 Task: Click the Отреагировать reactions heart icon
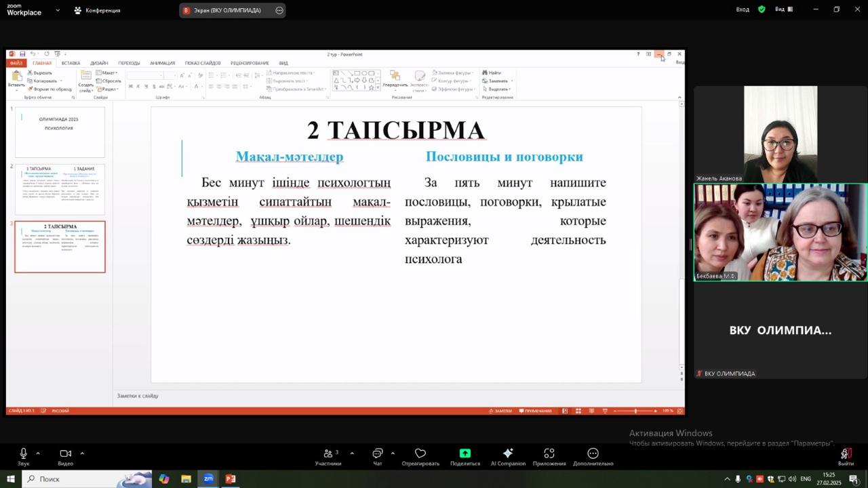click(x=420, y=453)
